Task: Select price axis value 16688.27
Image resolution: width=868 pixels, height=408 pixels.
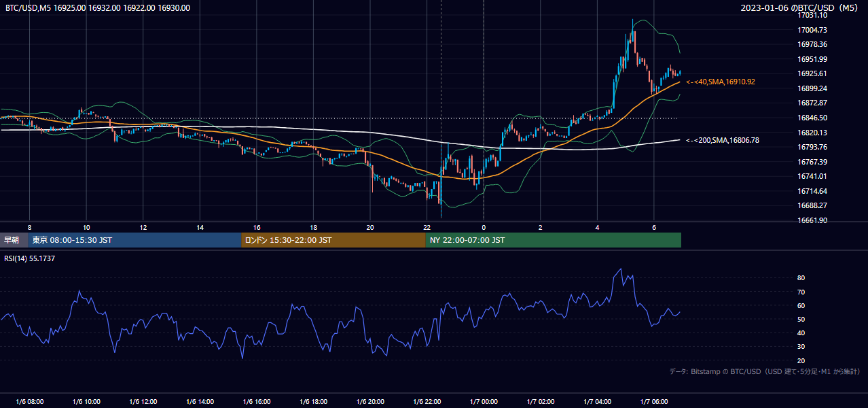Action: coord(812,205)
